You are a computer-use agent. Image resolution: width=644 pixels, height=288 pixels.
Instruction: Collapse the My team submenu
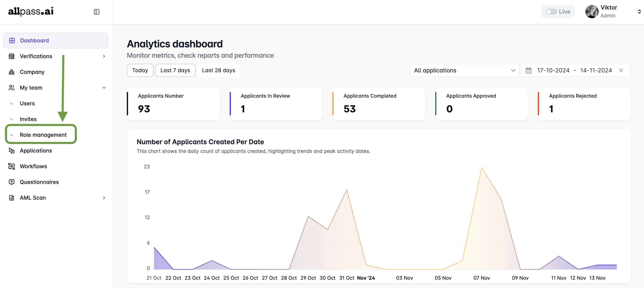coord(104,88)
